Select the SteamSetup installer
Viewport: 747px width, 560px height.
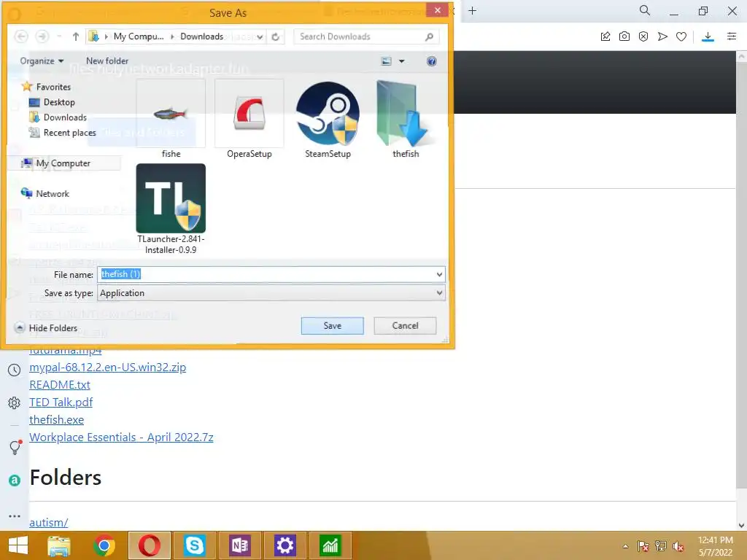(328, 119)
